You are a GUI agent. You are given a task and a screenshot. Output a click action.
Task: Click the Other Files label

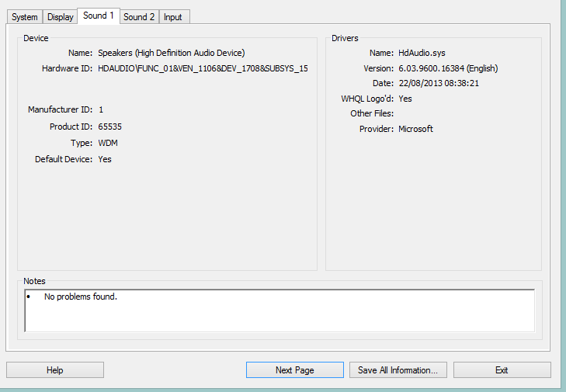(x=372, y=113)
